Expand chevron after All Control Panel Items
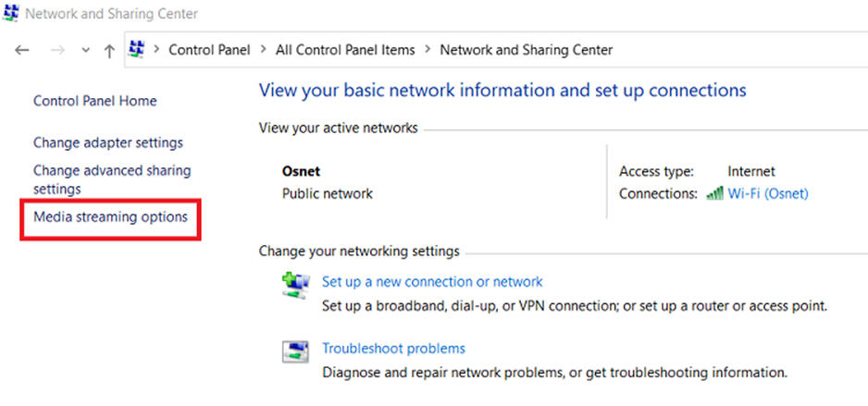This screenshot has height=406, width=868. (428, 50)
